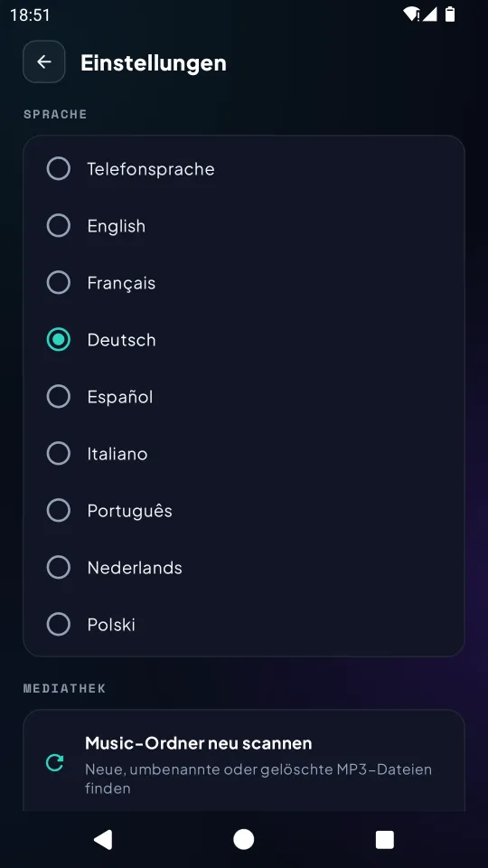488x868 pixels.
Task: Tap the rescan description text about MP3-Dateien
Action: click(x=258, y=778)
